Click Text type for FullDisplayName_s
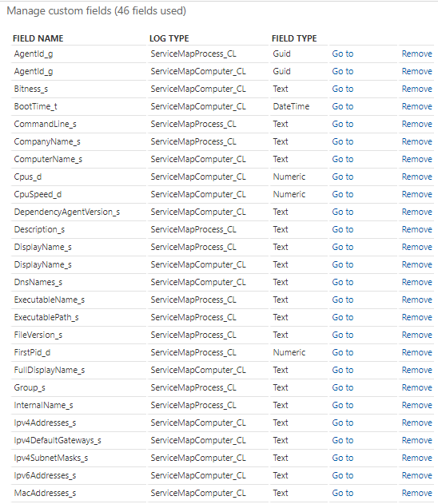 click(x=281, y=370)
